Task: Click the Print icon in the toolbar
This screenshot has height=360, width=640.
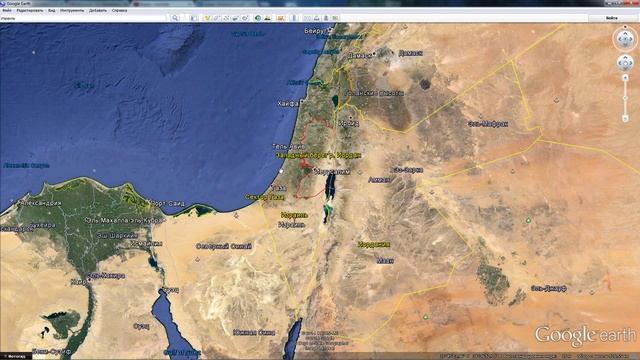Action: point(317,18)
